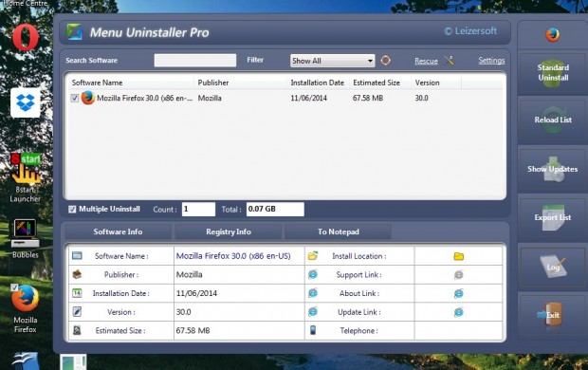
Task: Open the Settings link
Action: [x=491, y=60]
